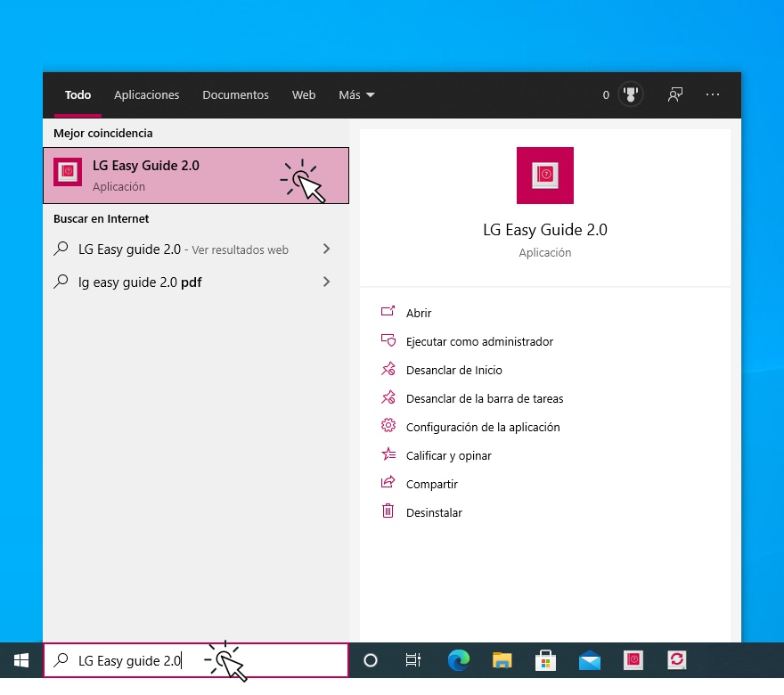Click the 'LG Easy Guide 2.0' title in details pane
The height and width of the screenshot is (695, 784).
[x=545, y=230]
